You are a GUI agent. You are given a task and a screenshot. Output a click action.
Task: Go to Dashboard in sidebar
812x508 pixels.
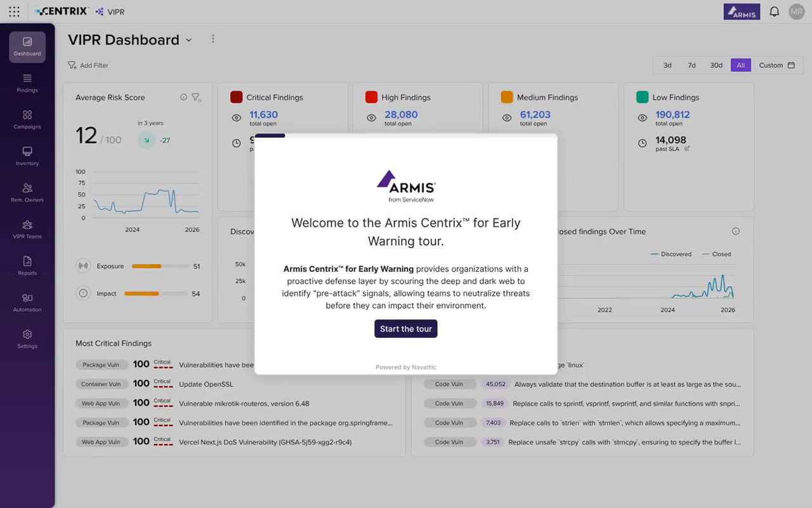(x=27, y=47)
